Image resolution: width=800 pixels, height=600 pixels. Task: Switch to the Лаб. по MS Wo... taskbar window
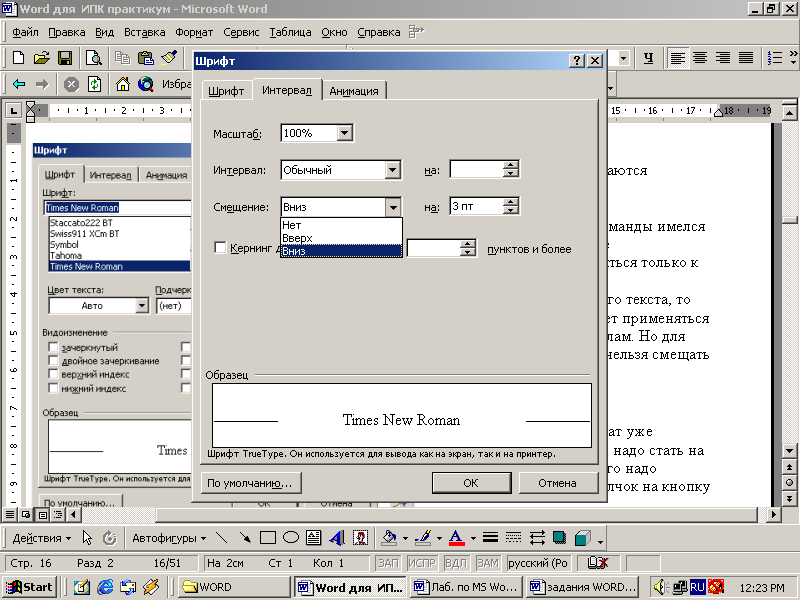pos(468,587)
